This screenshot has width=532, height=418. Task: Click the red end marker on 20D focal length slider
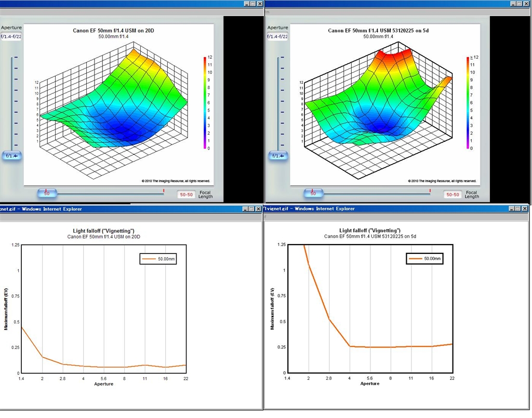[x=164, y=191]
